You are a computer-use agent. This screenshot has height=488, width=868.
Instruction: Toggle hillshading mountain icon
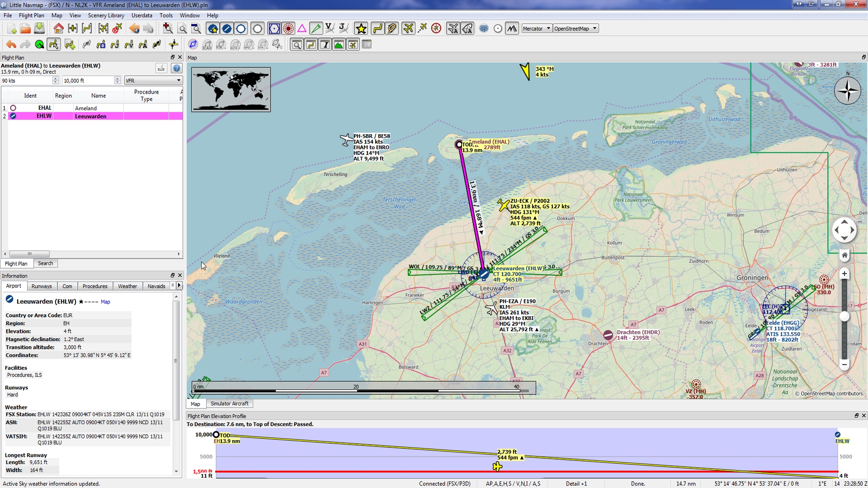point(512,28)
